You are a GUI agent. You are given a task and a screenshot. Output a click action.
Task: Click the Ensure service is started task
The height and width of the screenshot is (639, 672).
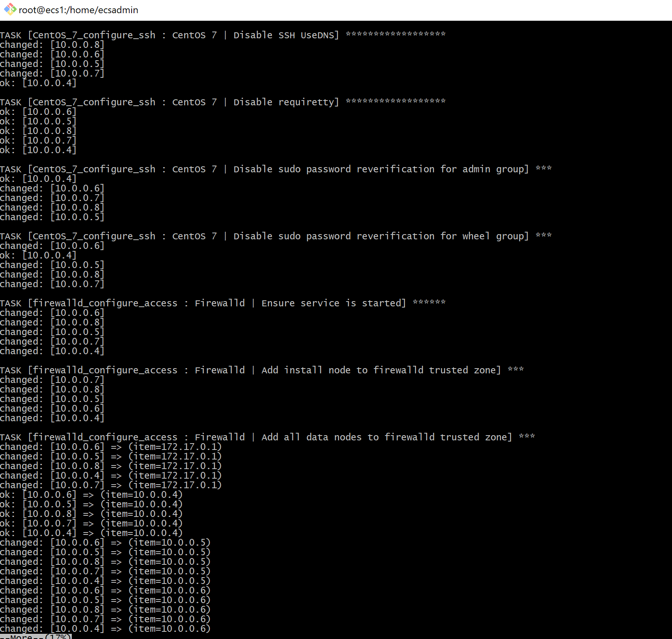(x=223, y=303)
